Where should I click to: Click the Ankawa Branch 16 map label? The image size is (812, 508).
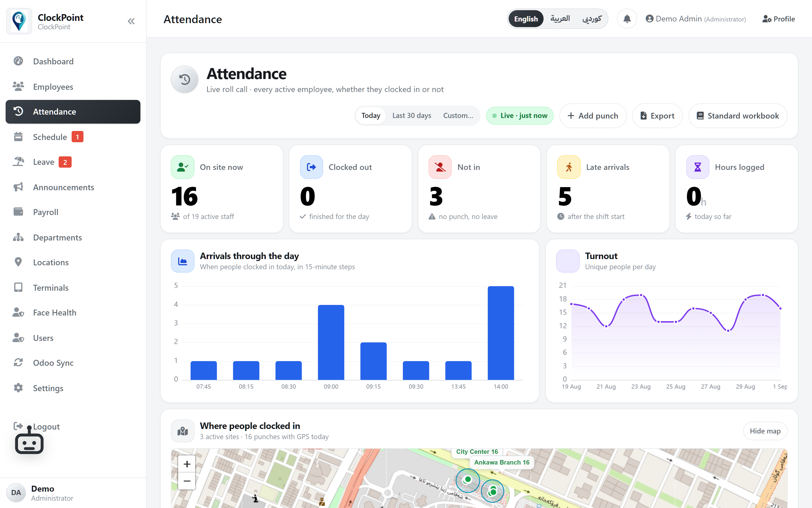pos(502,462)
